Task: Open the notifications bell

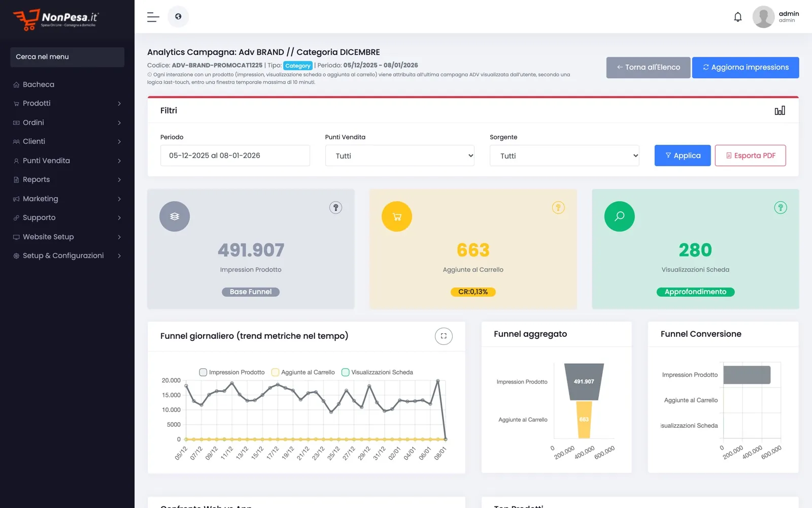Action: point(738,17)
